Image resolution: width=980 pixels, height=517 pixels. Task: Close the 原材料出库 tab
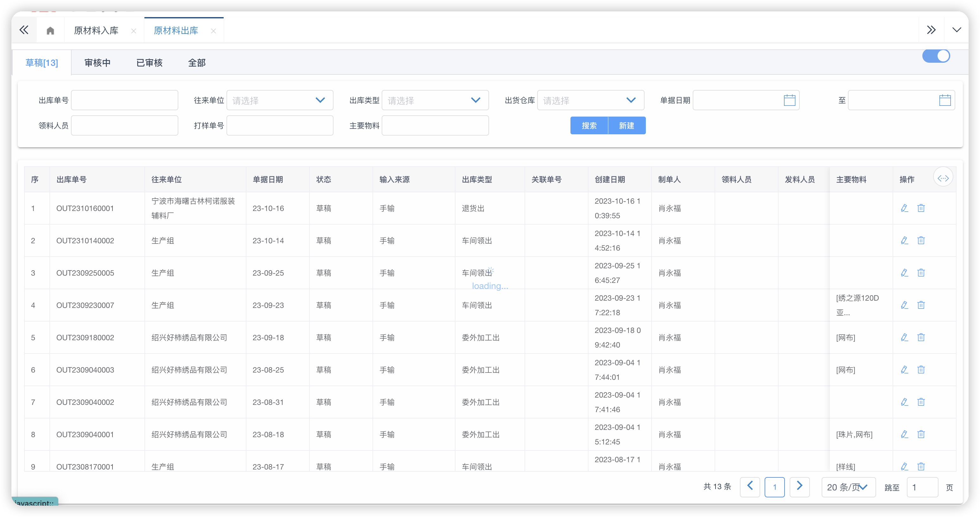[x=213, y=31]
